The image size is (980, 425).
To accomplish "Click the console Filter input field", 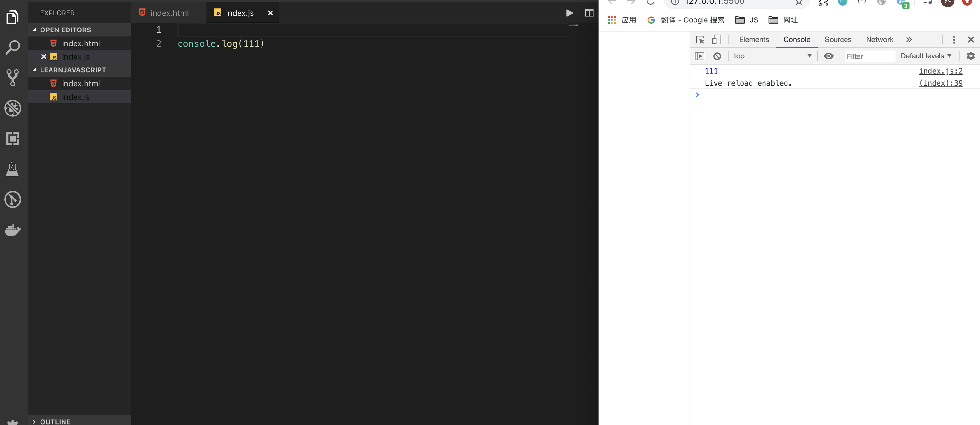I will coord(869,56).
